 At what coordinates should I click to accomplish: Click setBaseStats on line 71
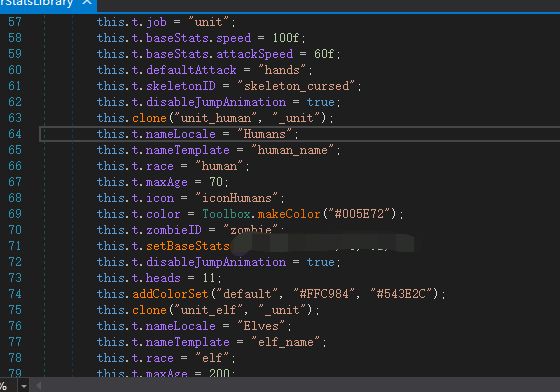coord(188,246)
